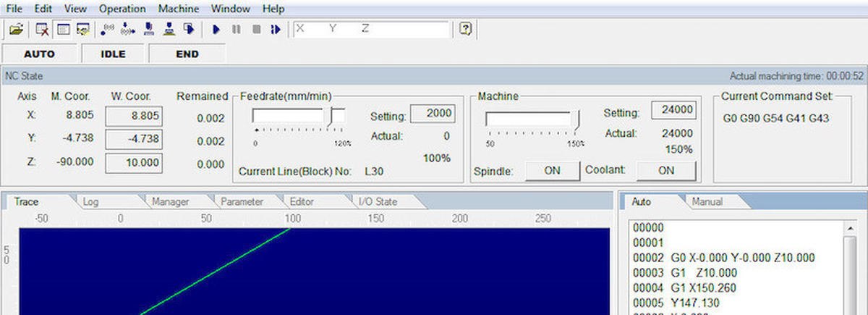Viewport: 868px width, 315px height.
Task: Click the spindle speed Setting field 24000
Action: click(673, 110)
